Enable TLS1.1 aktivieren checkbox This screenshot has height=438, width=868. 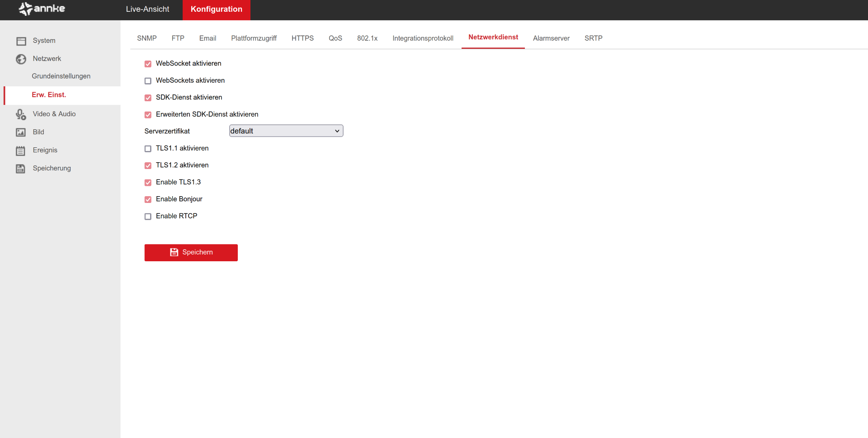coord(148,149)
